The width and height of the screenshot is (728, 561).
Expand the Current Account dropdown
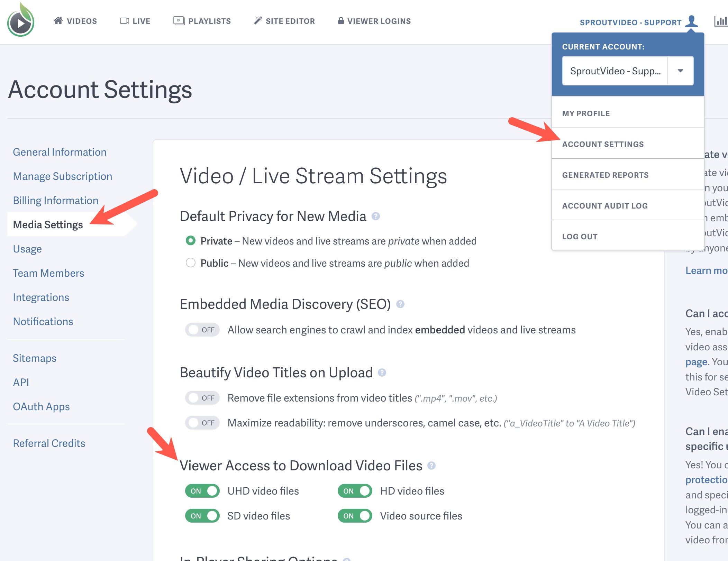point(680,71)
